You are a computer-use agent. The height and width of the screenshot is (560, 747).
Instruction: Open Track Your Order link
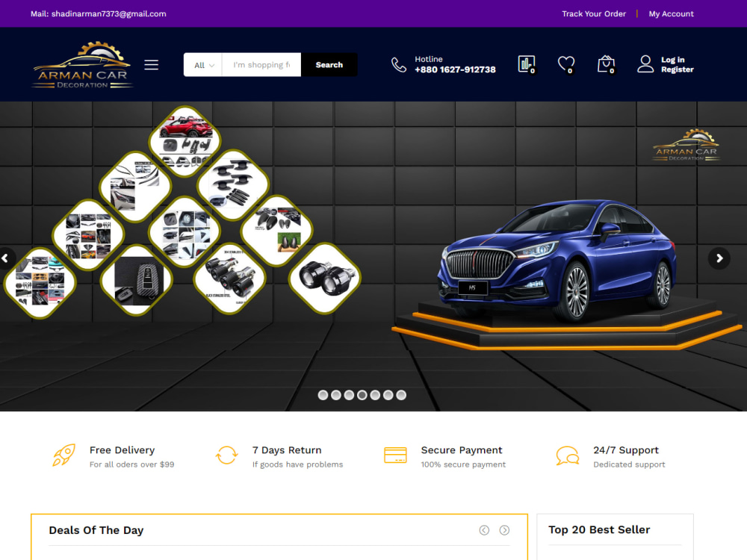pos(594,13)
